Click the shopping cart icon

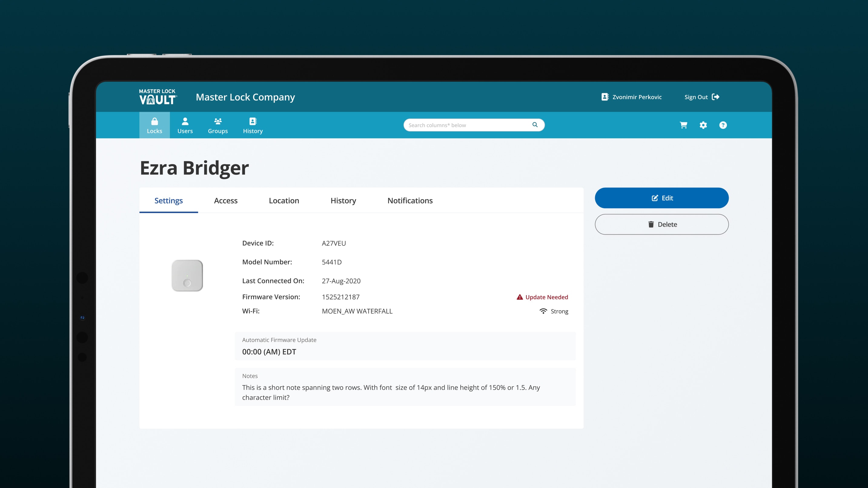tap(683, 125)
